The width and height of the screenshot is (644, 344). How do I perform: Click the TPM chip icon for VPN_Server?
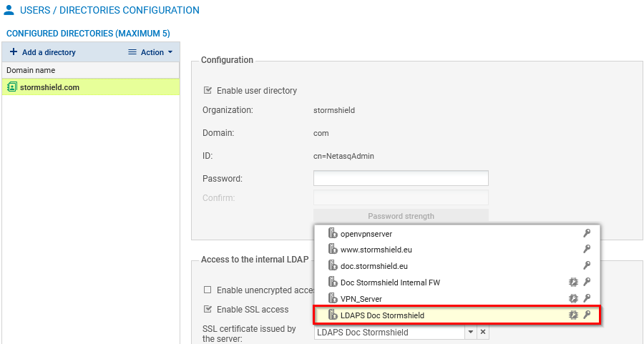coord(572,298)
